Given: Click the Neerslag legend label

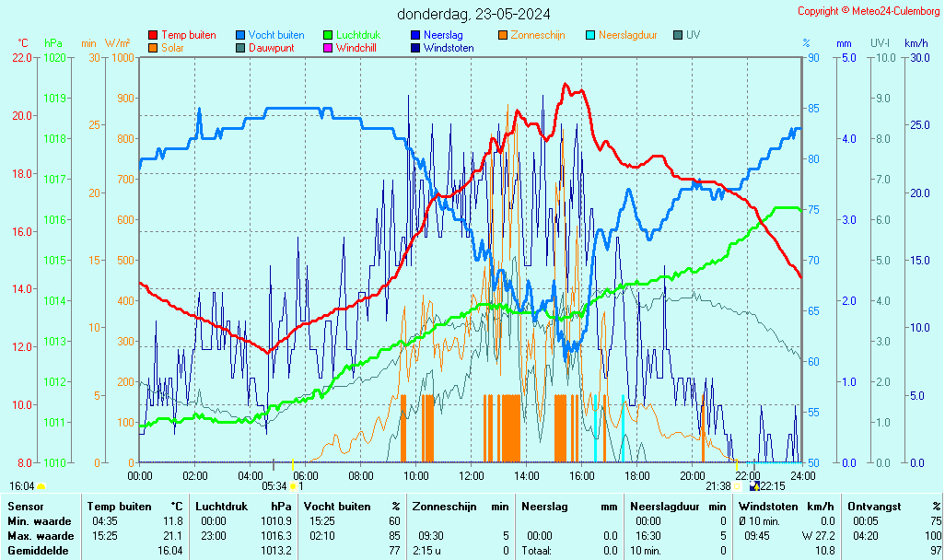Looking at the screenshot, I should click(x=444, y=35).
